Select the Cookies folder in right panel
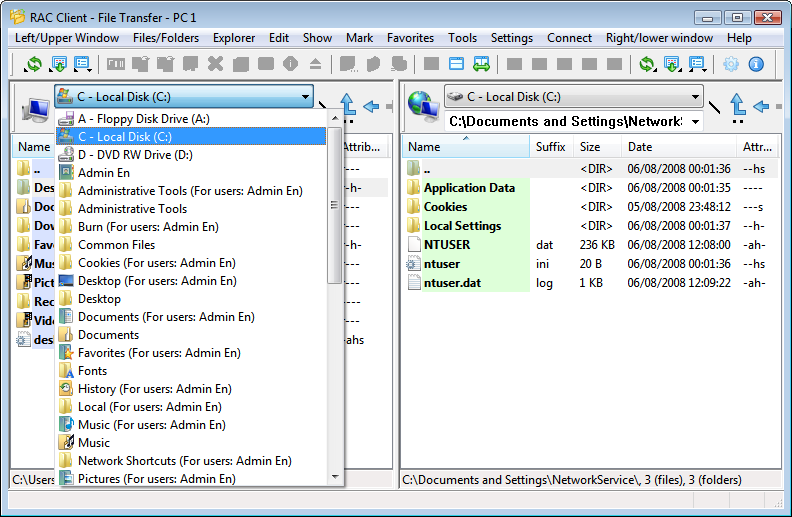The image size is (792, 517). 591,207
